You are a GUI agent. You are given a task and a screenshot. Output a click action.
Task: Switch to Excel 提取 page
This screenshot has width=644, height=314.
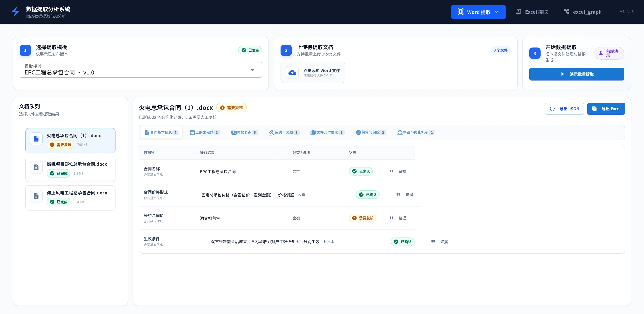532,12
